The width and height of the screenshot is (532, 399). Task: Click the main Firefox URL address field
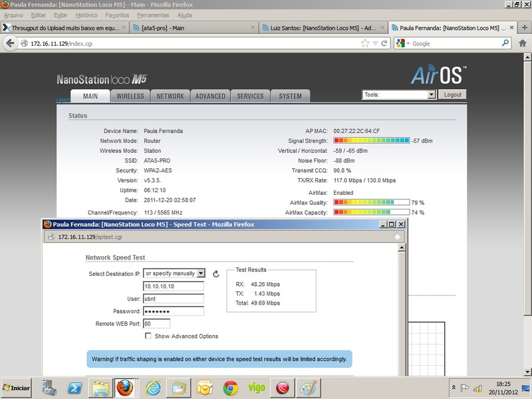pyautogui.click(x=194, y=43)
